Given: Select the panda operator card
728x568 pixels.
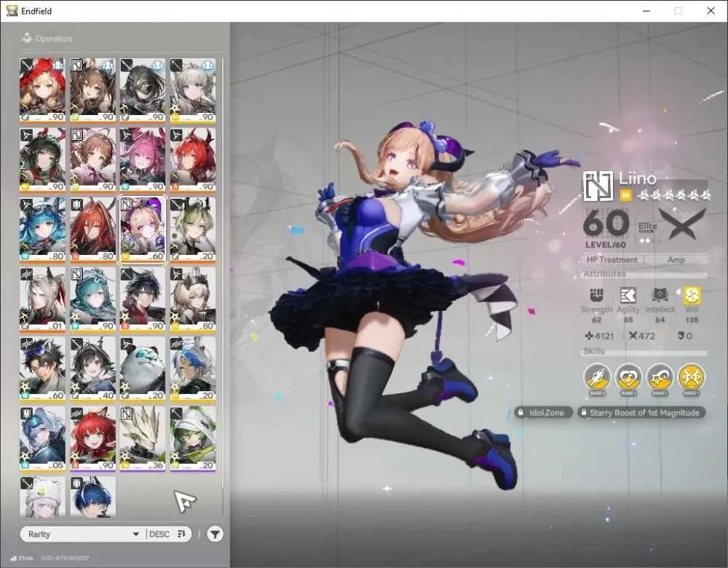Looking at the screenshot, I should [x=143, y=368].
